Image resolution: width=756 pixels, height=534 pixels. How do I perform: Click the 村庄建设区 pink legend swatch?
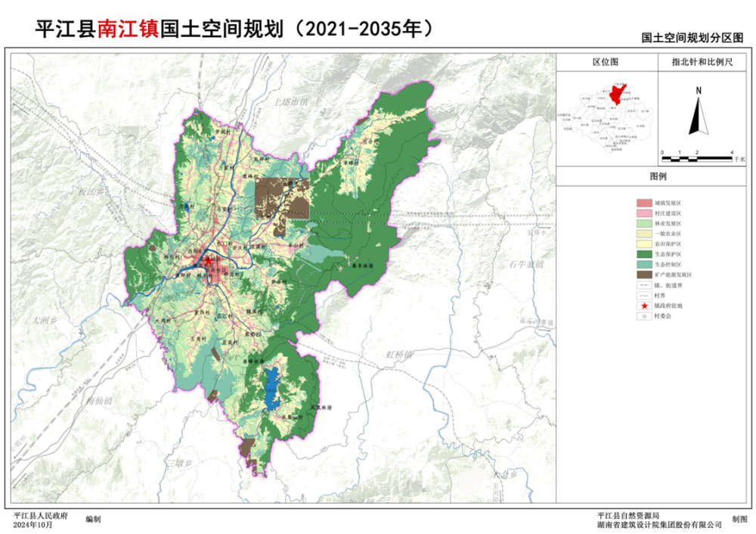[644, 214]
